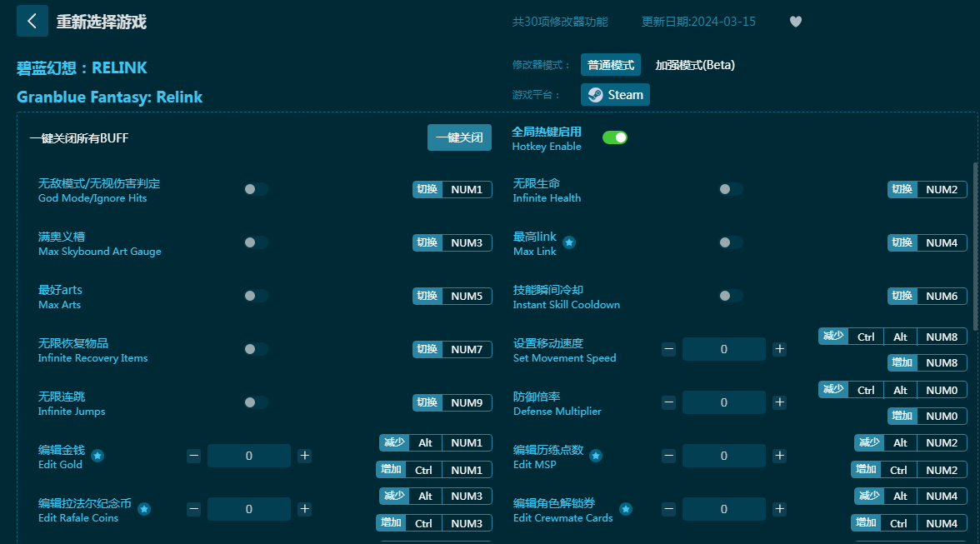Click the NUM1 hotkey button for God Mode
This screenshot has width=980, height=544.
click(452, 189)
